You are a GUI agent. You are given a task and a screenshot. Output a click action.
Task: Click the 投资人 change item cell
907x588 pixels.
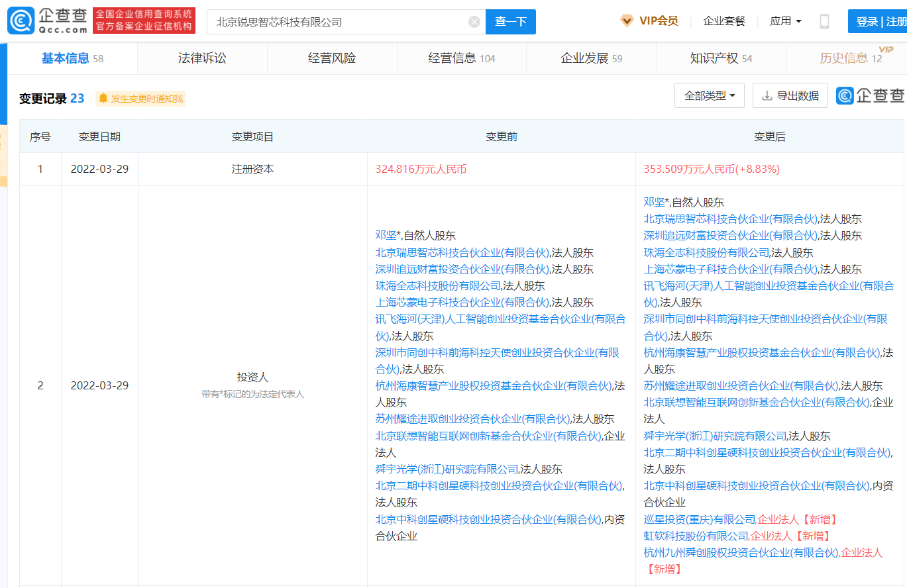click(x=252, y=385)
